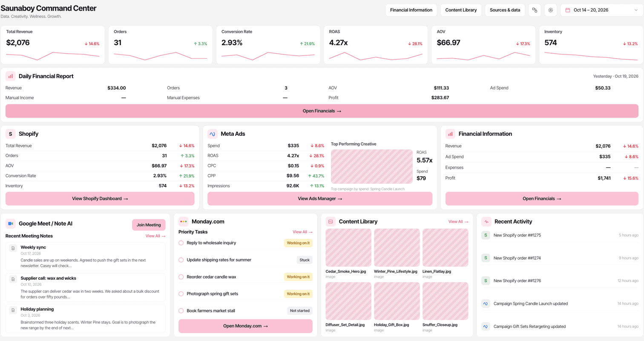Mark 'Reply to wholesale inquiry' task complete
Image resolution: width=644 pixels, height=341 pixels.
tap(181, 243)
